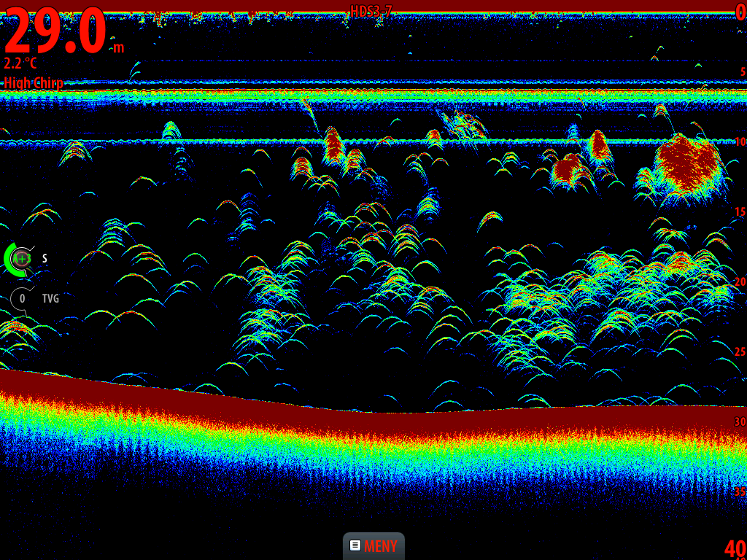This screenshot has width=747, height=560.
Task: Open the MENY button at screen bottom
Action: click(x=373, y=545)
